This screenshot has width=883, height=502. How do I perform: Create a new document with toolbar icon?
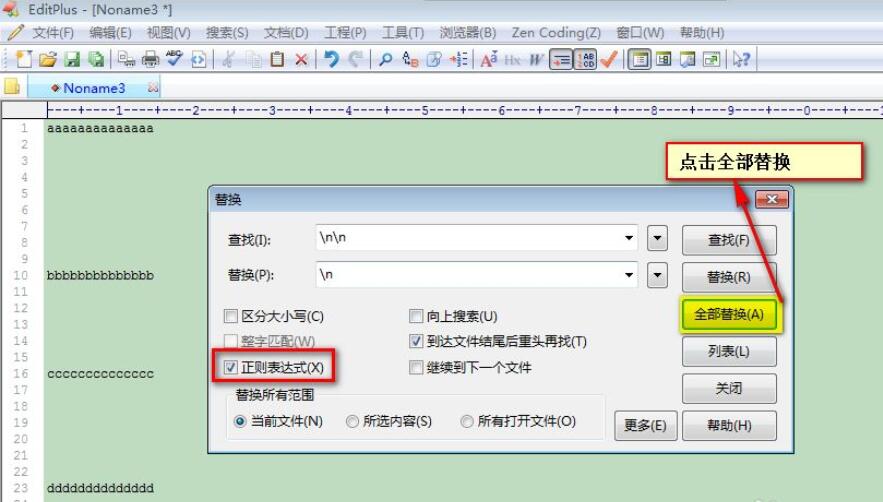pyautogui.click(x=24, y=59)
